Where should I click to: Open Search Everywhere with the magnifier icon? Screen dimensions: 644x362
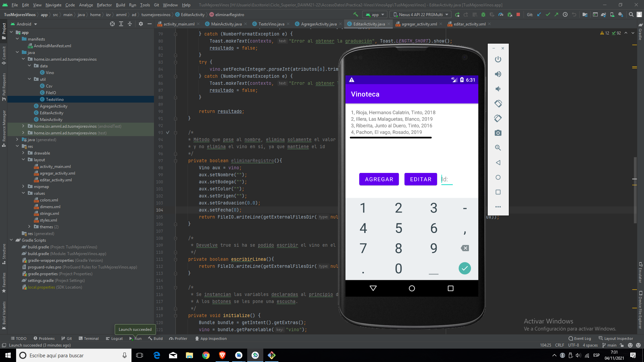coord(631,14)
